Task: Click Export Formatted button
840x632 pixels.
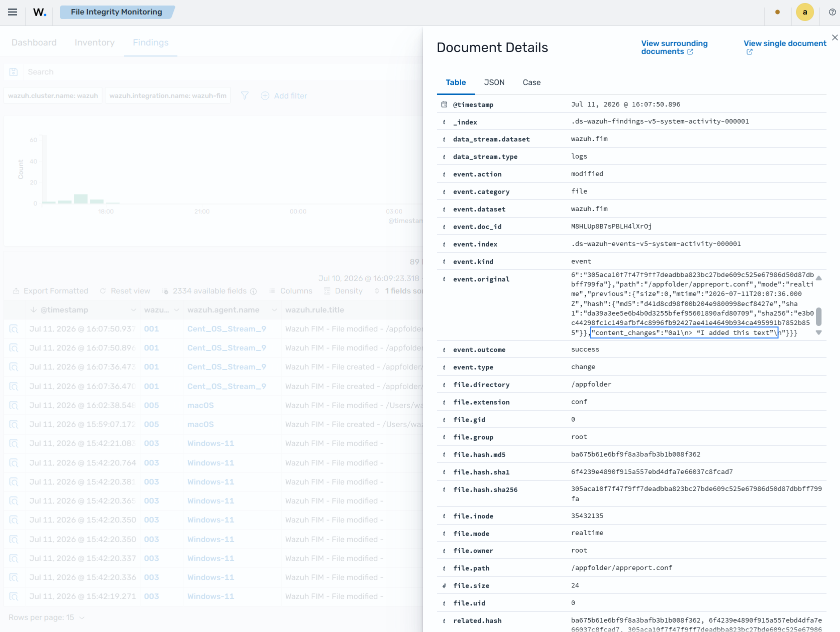Action: click(50, 291)
